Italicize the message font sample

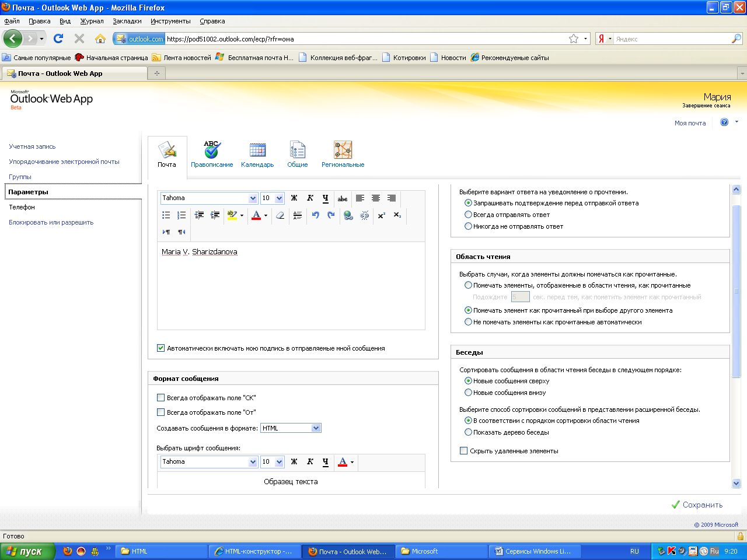pyautogui.click(x=310, y=462)
